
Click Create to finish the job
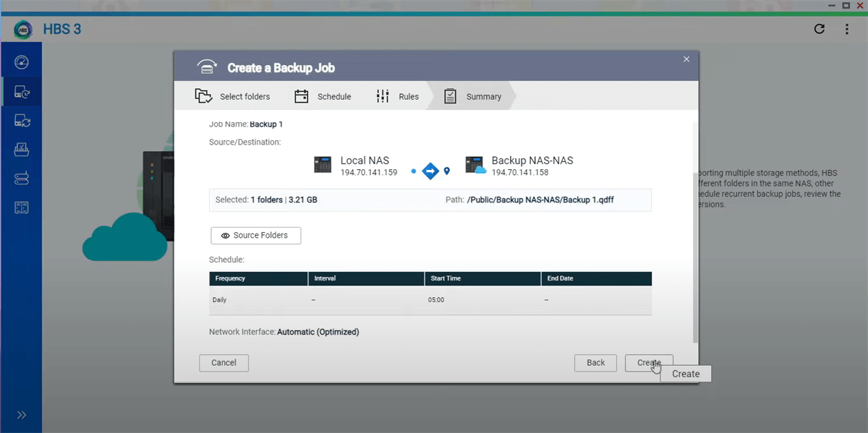[649, 363]
